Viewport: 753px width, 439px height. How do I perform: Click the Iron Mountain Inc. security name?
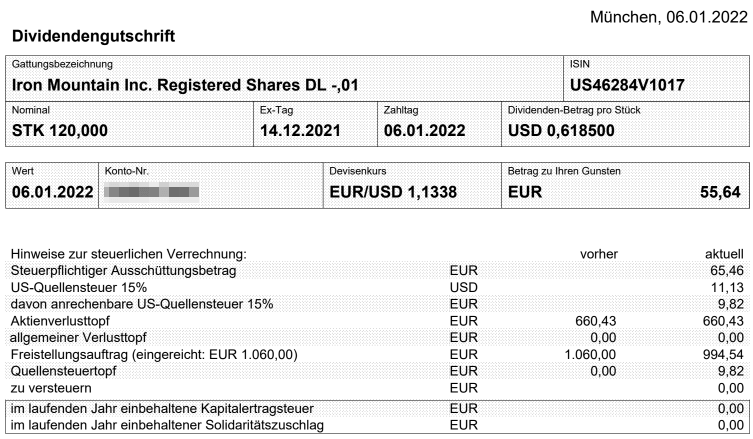click(x=185, y=85)
